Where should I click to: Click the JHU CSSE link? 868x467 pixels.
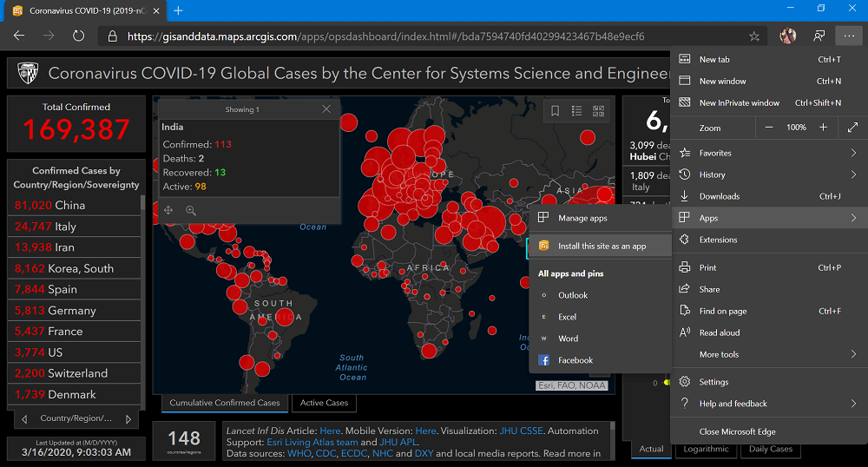coord(521,431)
